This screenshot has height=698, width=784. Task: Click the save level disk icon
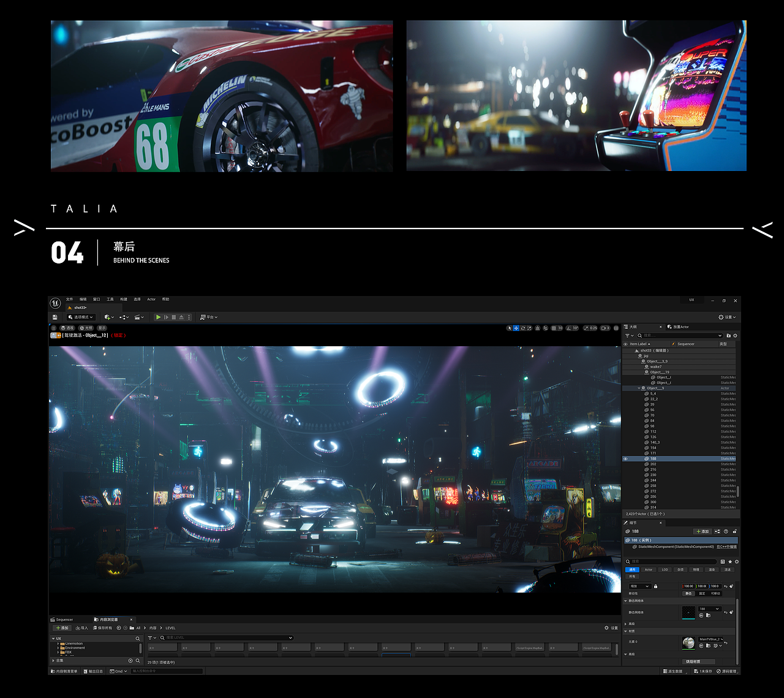[55, 317]
